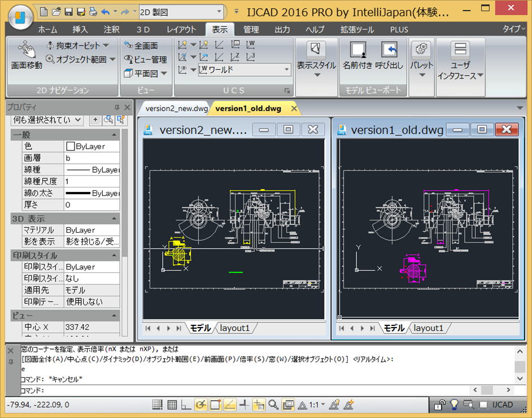The image size is (532, 418).
Task: Collapse the 一般 properties section
Action: (114, 135)
